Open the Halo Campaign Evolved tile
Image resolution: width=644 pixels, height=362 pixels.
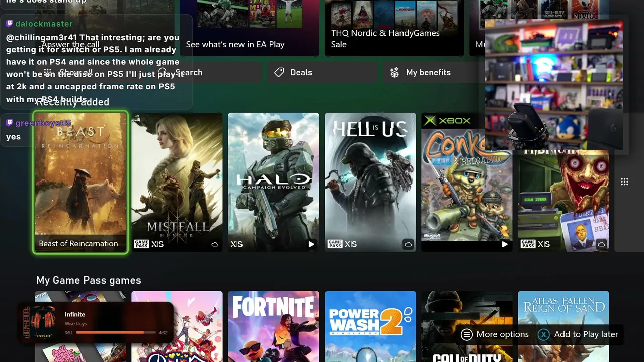274,182
